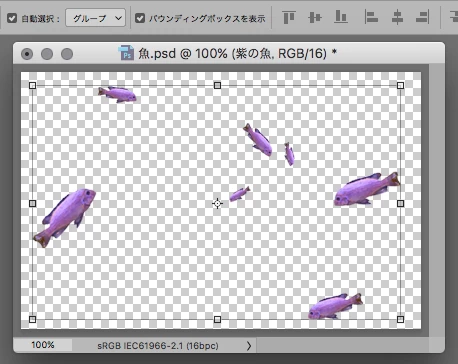Click the left-middle bounding box handle
458x364 pixels.
(32, 203)
